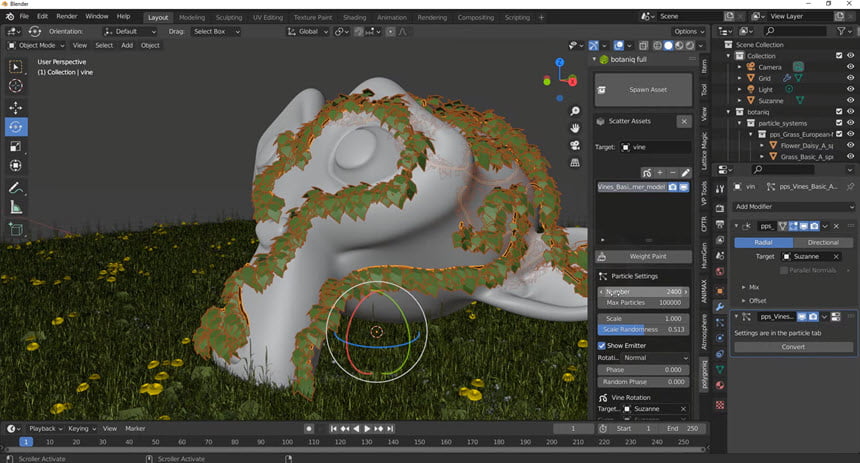Click the plus icon in scatter list
The width and height of the screenshot is (860, 463).
(660, 173)
